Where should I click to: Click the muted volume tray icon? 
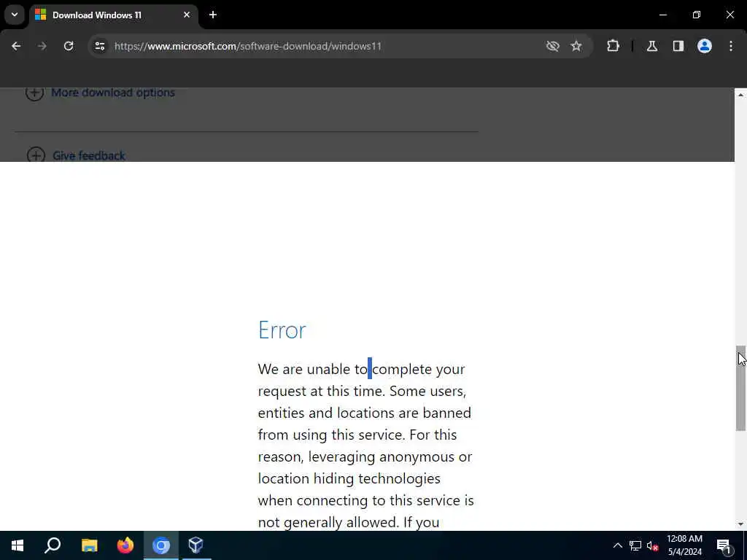pyautogui.click(x=652, y=545)
